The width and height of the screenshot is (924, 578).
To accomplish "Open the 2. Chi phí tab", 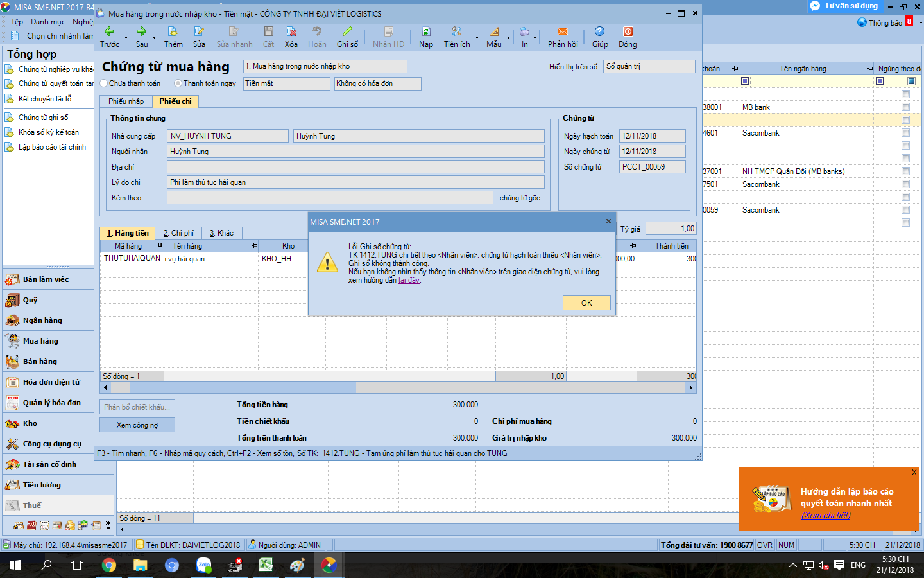I will click(x=178, y=233).
